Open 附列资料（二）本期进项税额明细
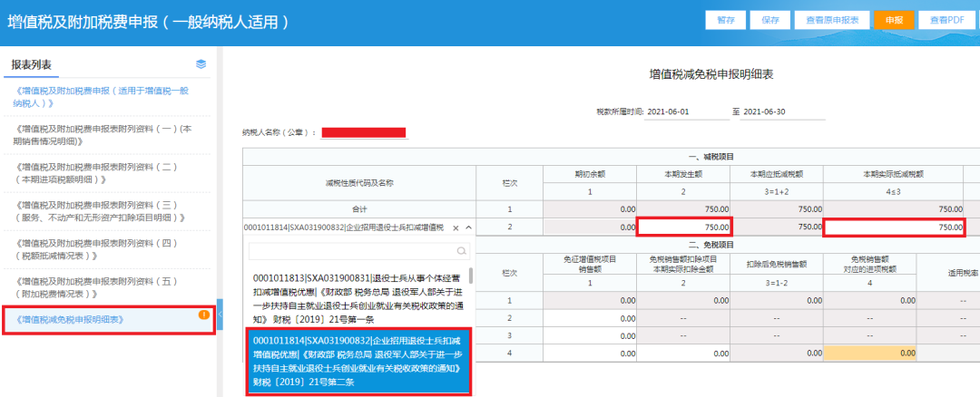 pyautogui.click(x=107, y=173)
